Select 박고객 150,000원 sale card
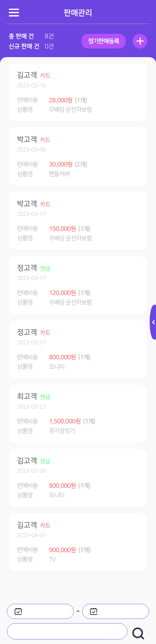 78,221
